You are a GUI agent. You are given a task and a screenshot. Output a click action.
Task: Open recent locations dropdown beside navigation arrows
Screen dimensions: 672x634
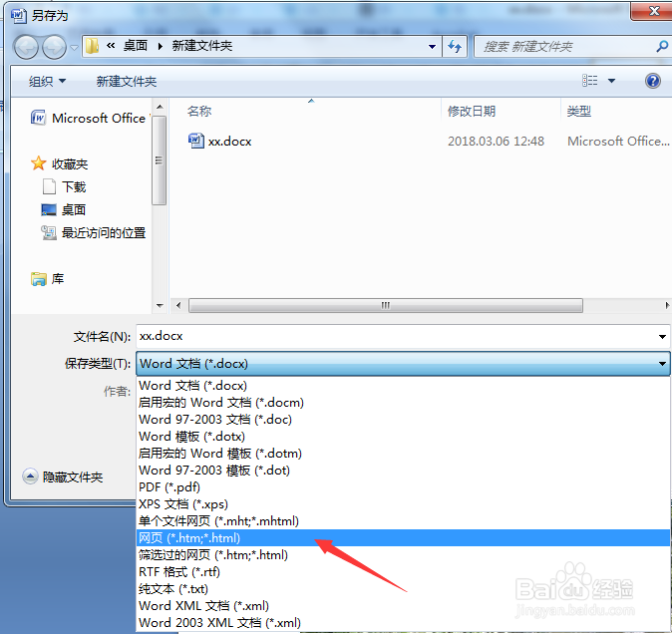(x=74, y=47)
